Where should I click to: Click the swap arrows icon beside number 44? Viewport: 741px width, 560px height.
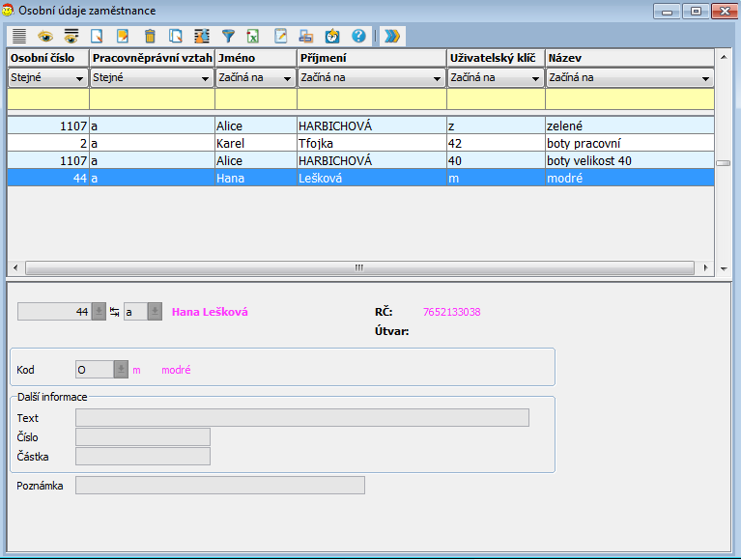click(114, 312)
